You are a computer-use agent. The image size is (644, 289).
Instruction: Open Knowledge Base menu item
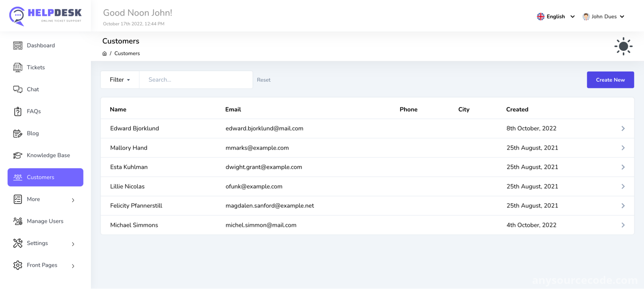pos(45,155)
